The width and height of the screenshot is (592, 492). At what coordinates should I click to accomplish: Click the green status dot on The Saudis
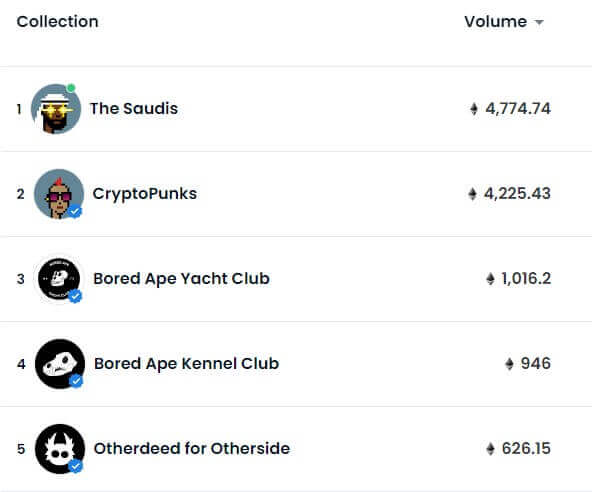71,88
